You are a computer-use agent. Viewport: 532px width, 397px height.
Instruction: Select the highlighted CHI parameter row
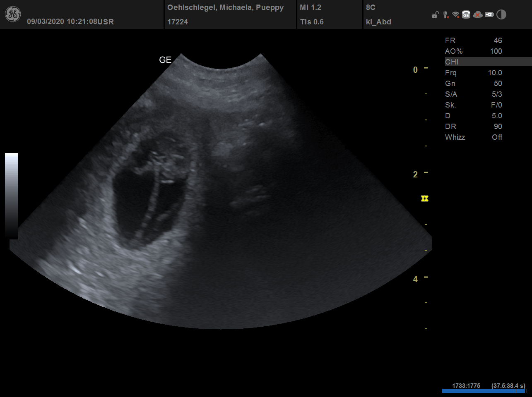click(487, 62)
